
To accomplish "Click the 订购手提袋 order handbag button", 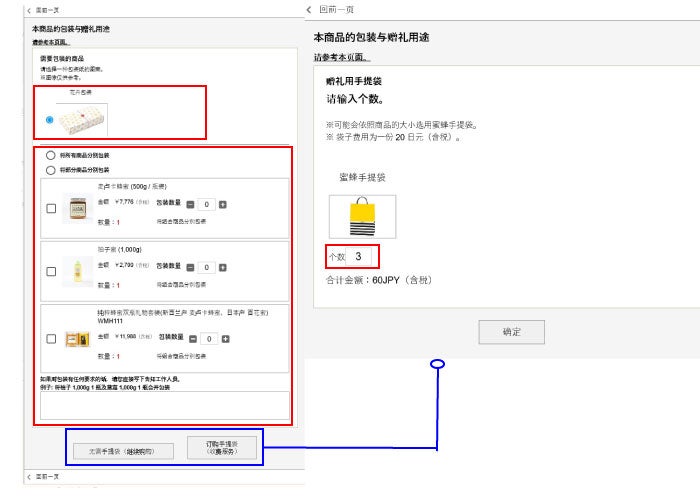I will click(221, 448).
